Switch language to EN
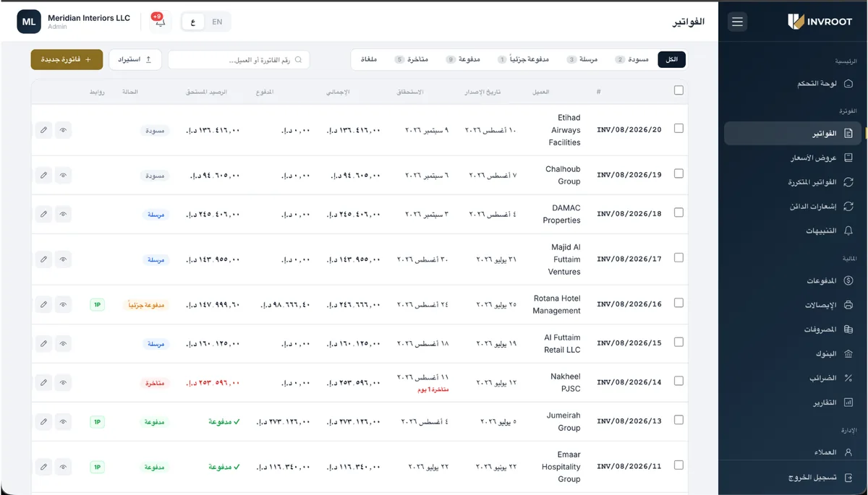 217,22
